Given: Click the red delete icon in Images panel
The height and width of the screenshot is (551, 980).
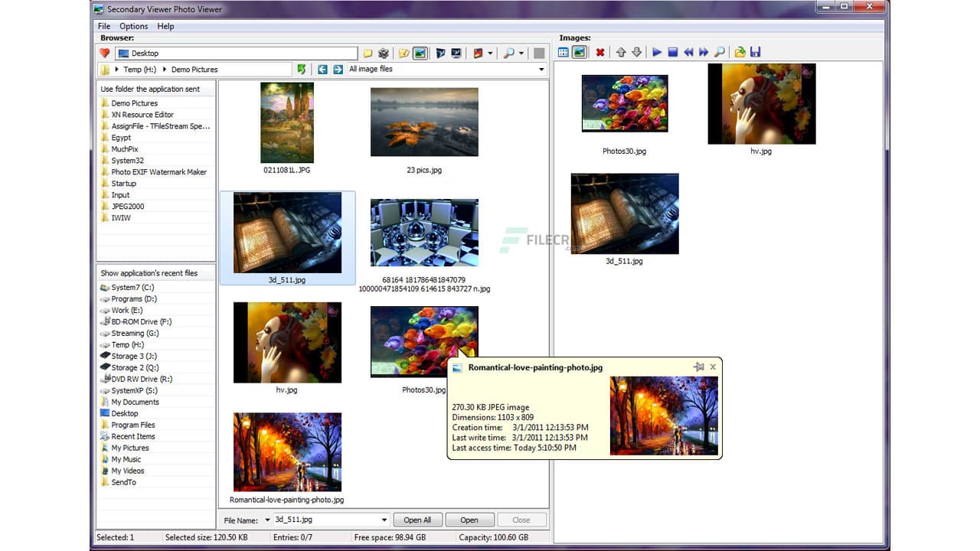Looking at the screenshot, I should click(600, 52).
